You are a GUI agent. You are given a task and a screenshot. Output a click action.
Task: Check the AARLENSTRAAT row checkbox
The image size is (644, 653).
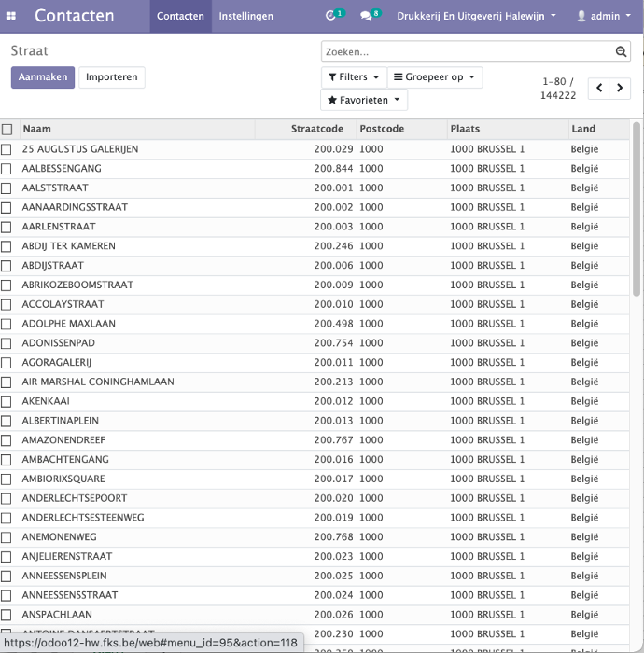pyautogui.click(x=7, y=227)
